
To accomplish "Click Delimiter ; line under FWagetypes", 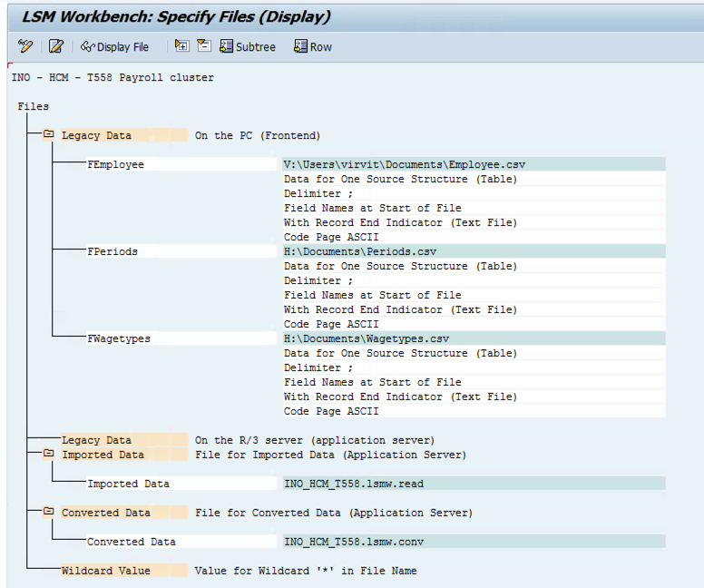I will 474,367.
